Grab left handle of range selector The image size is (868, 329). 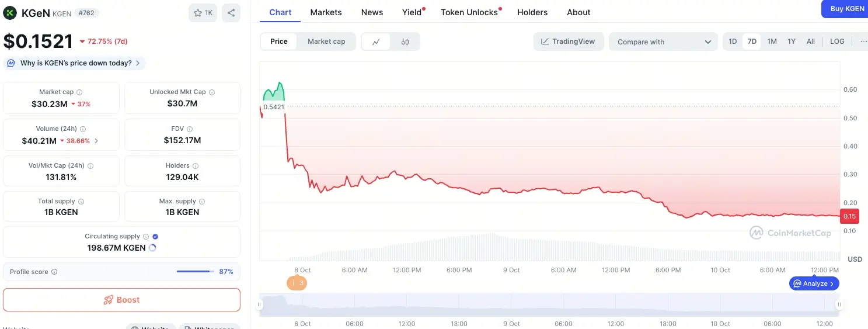(x=260, y=304)
